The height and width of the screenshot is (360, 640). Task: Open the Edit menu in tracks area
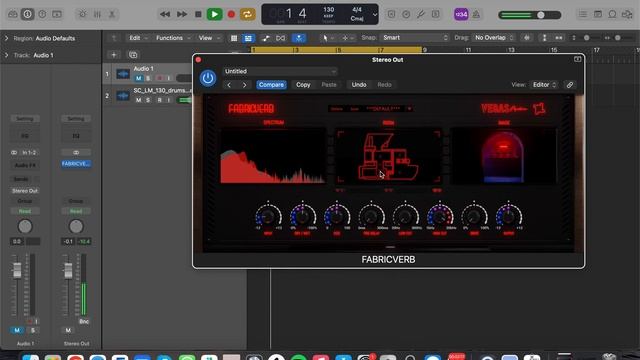pos(138,38)
